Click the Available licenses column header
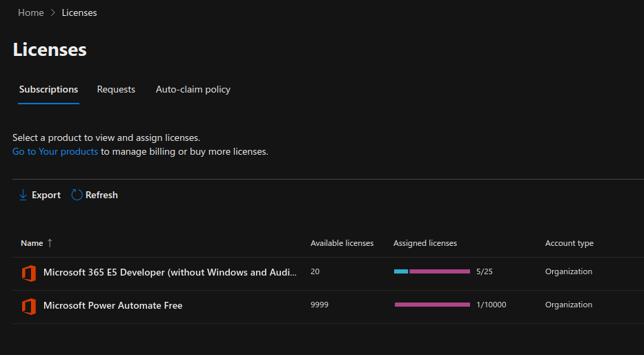The image size is (644, 355). 342,243
